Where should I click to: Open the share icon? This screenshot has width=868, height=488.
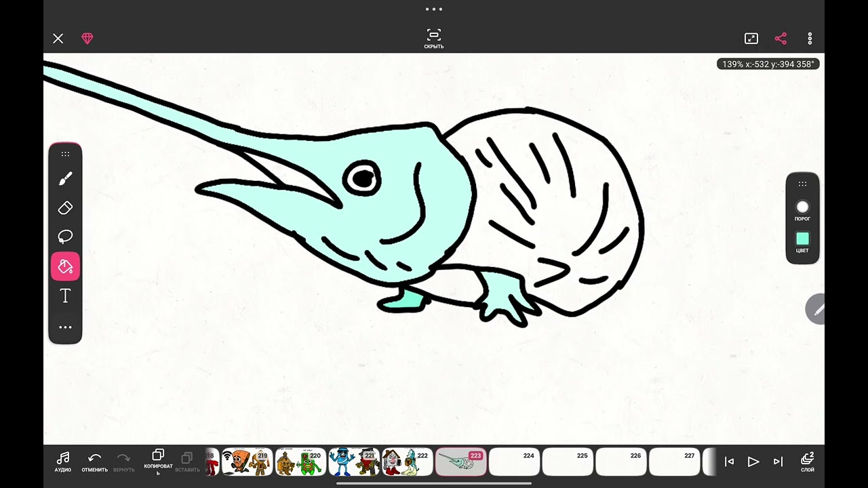[x=781, y=39]
